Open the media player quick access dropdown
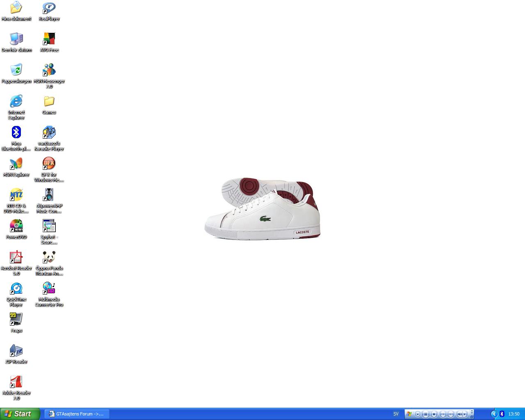 pos(418,414)
